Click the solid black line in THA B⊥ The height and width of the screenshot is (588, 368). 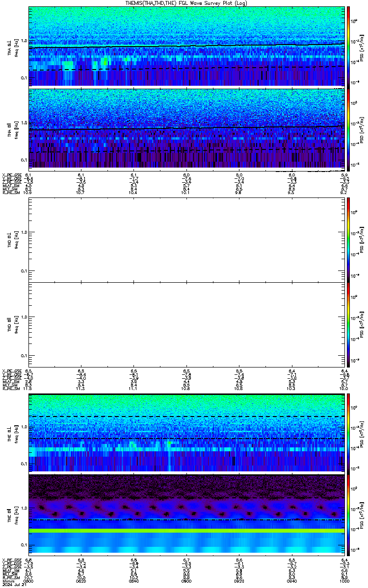point(186,46)
